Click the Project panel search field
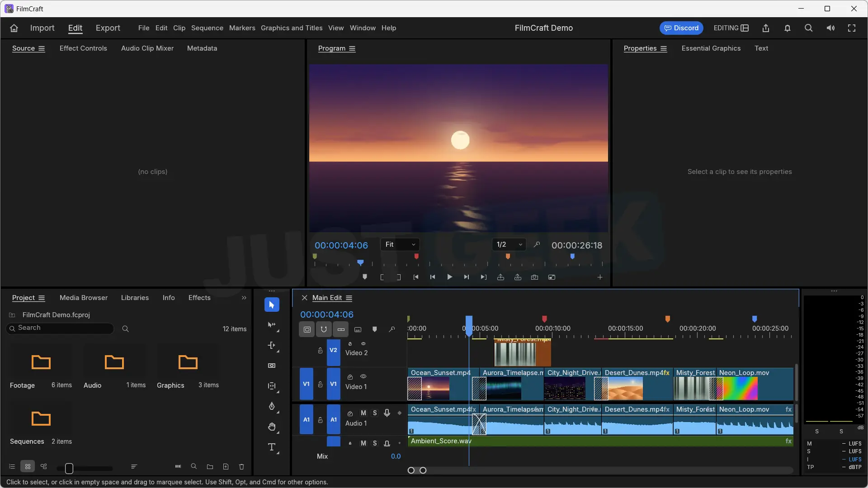 click(60, 328)
